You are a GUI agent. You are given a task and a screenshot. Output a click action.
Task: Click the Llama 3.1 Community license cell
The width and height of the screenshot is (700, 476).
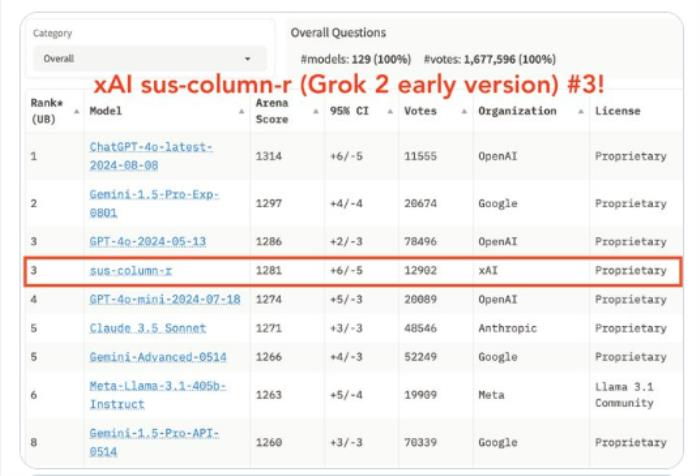click(625, 395)
